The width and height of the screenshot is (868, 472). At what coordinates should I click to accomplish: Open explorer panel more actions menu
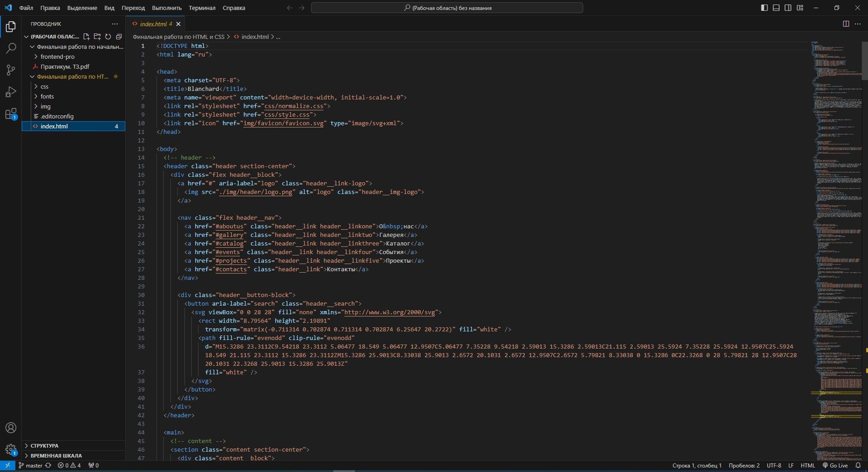(x=115, y=24)
